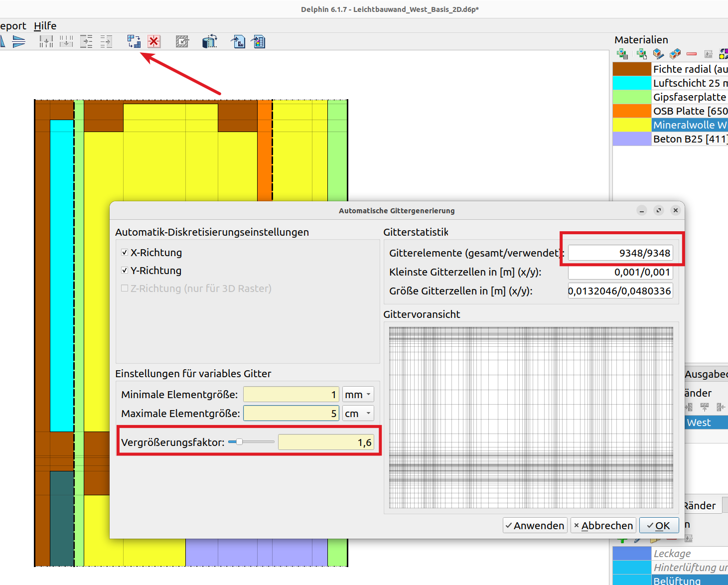Click the red X remove discretization icon

154,42
